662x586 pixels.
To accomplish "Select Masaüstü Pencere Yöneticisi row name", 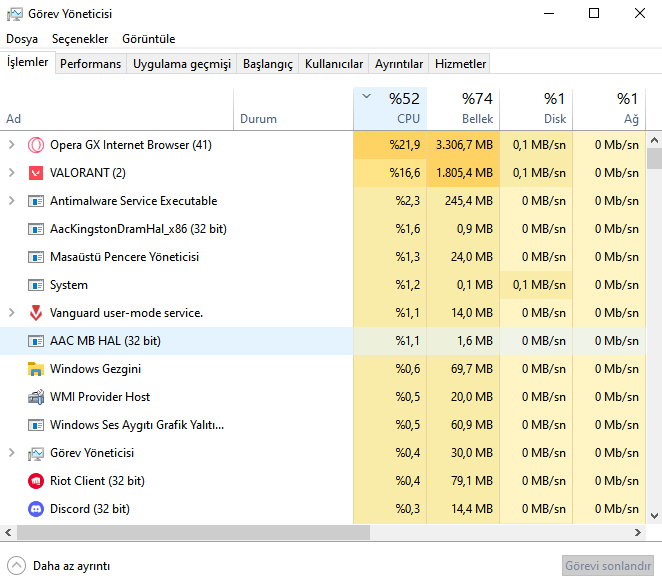I will [124, 257].
